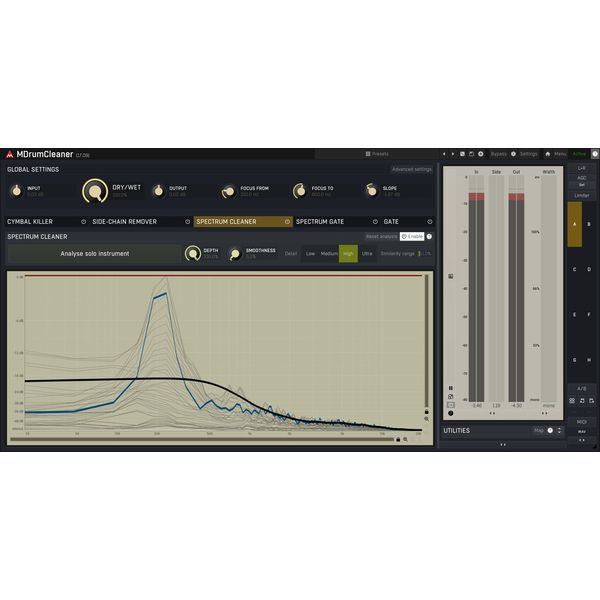Select A/B slot B

click(x=589, y=224)
